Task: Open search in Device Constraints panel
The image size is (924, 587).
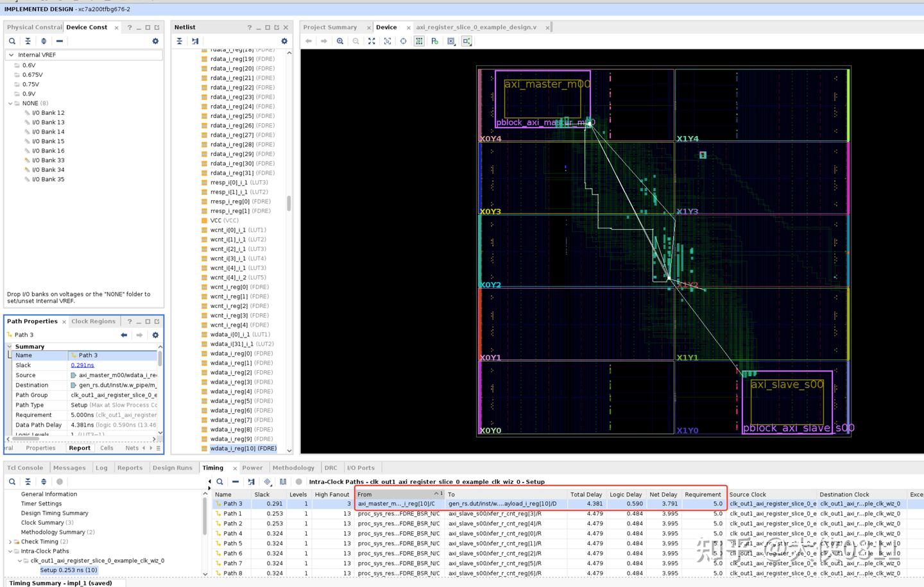Action: coord(12,41)
